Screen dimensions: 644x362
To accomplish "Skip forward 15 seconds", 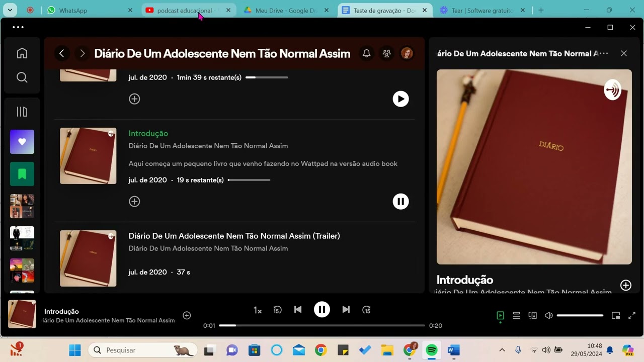I will (367, 310).
